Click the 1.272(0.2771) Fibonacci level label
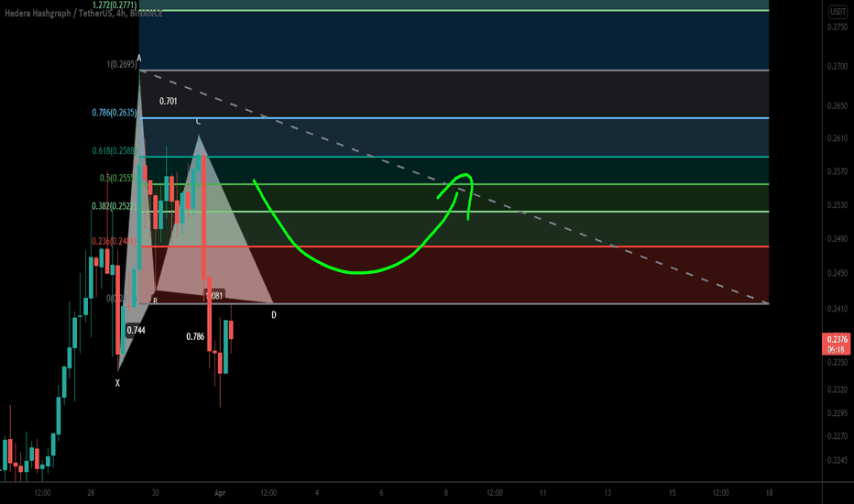The image size is (854, 504). pyautogui.click(x=115, y=5)
